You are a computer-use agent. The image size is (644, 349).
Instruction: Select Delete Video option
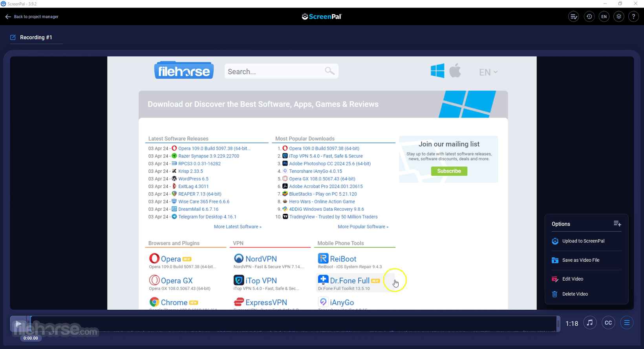[x=575, y=294]
